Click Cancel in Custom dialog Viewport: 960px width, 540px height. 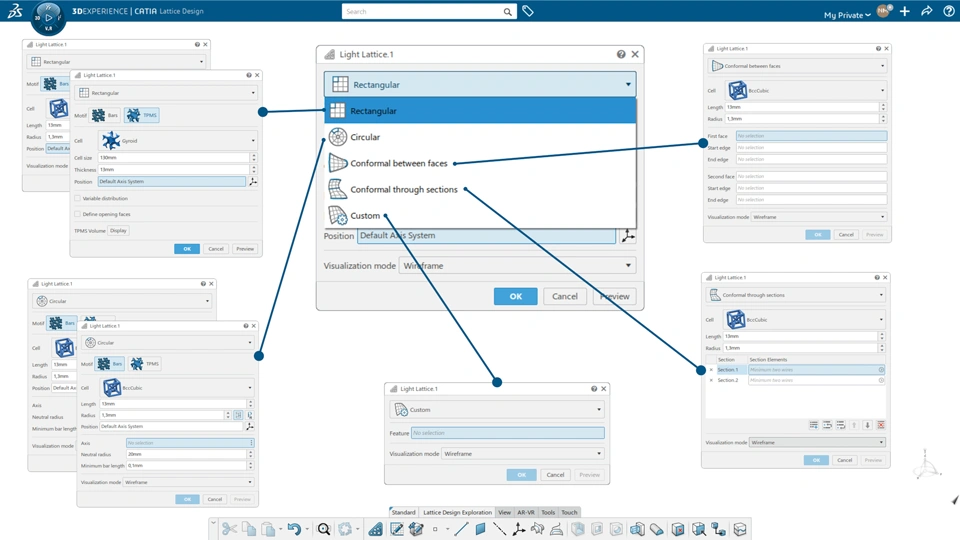click(555, 474)
